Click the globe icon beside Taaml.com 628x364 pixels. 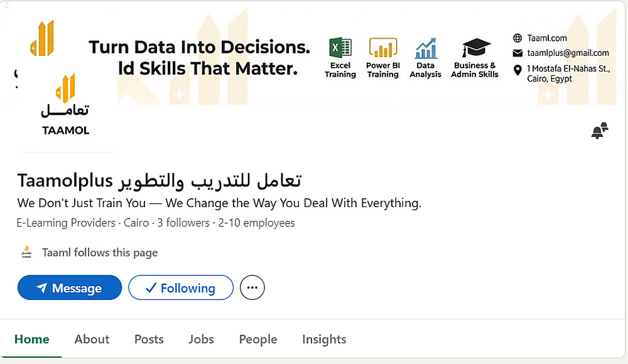tap(517, 38)
